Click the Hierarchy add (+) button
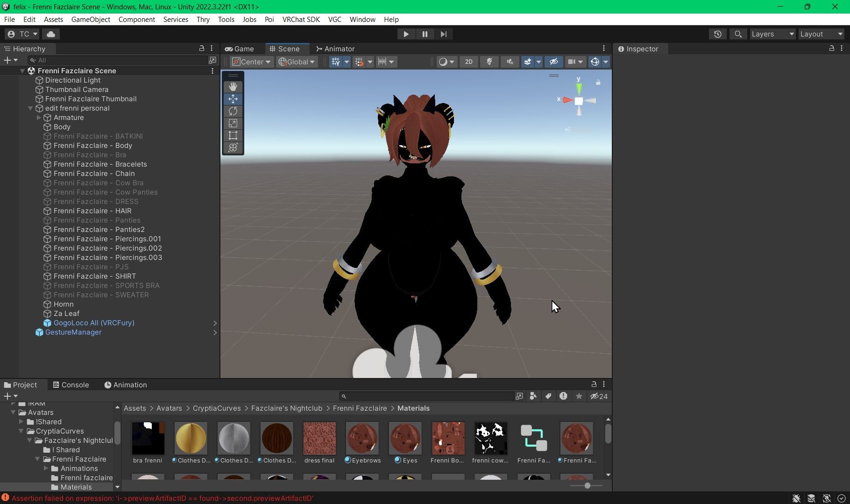 10,60
